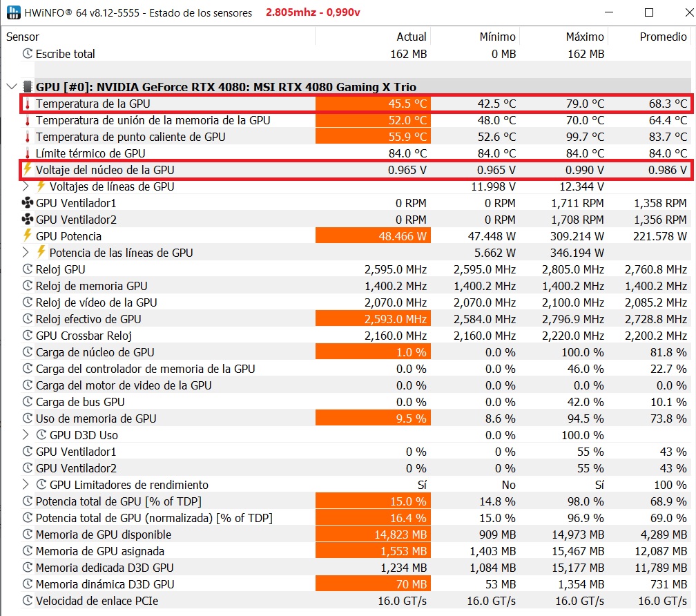Viewport: 696px width, 616px height.
Task: Expand Potencia de las líneas de GPU
Action: (26, 253)
